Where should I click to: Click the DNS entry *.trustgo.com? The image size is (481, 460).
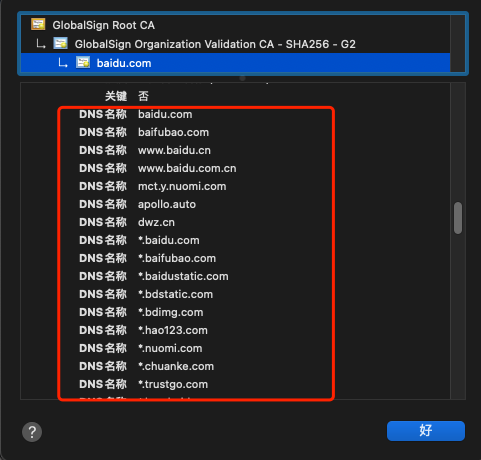pyautogui.click(x=173, y=384)
